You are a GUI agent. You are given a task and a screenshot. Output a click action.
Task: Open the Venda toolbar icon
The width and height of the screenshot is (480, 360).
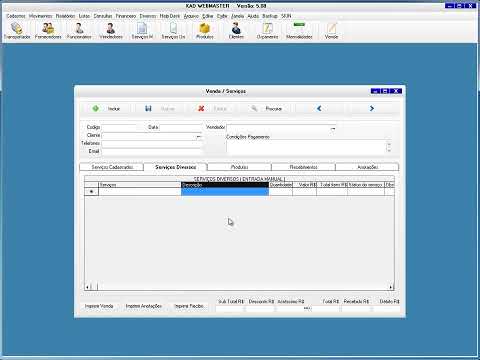click(x=331, y=31)
